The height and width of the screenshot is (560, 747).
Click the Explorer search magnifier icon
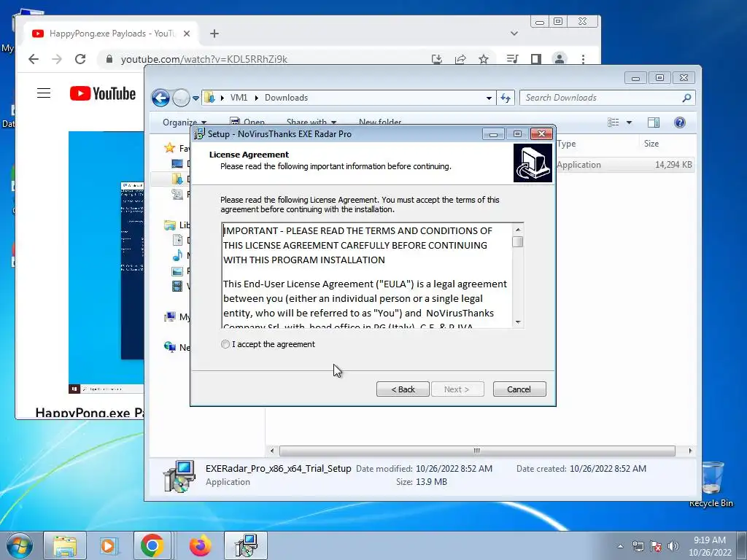686,98
